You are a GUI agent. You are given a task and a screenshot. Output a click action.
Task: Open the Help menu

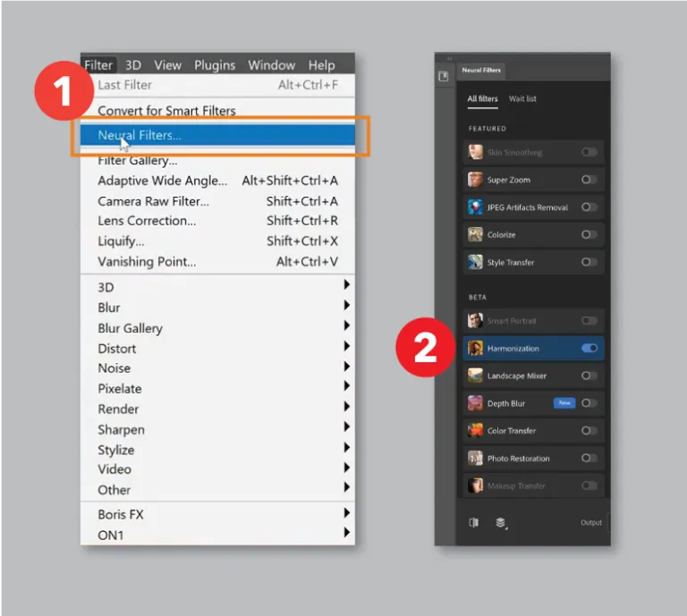(x=322, y=65)
